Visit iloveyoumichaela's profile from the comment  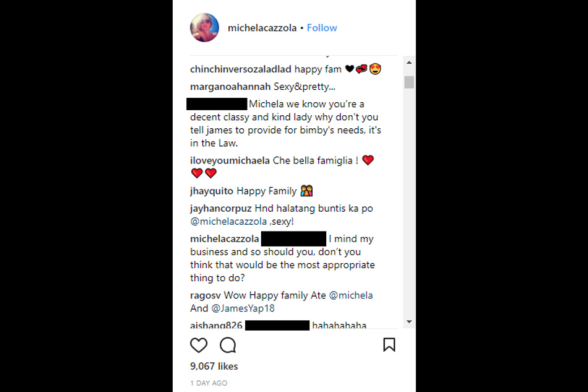coord(230,160)
